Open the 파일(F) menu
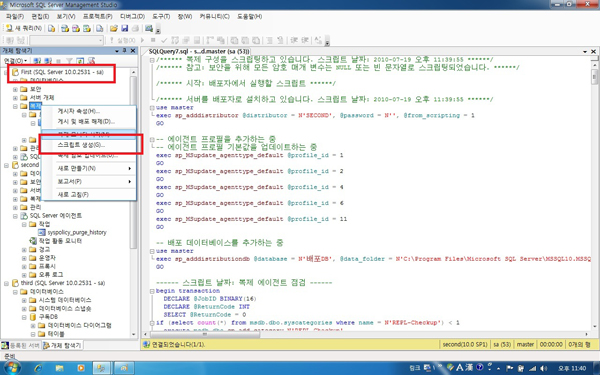600x375 pixels. (x=15, y=16)
